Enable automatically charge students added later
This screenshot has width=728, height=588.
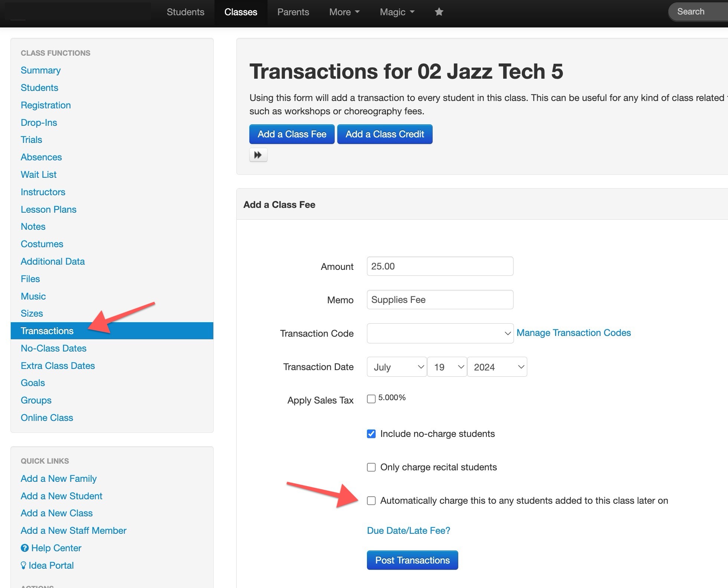371,500
